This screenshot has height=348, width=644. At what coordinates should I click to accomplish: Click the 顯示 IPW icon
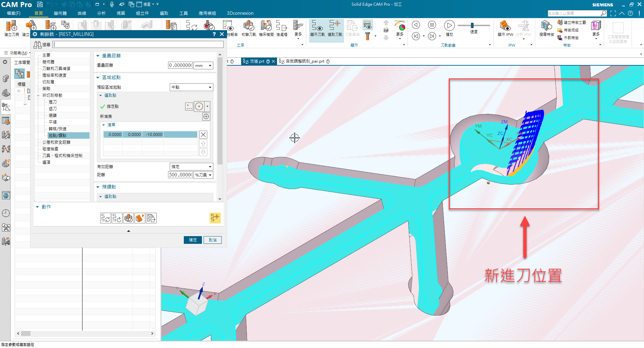[x=505, y=28]
